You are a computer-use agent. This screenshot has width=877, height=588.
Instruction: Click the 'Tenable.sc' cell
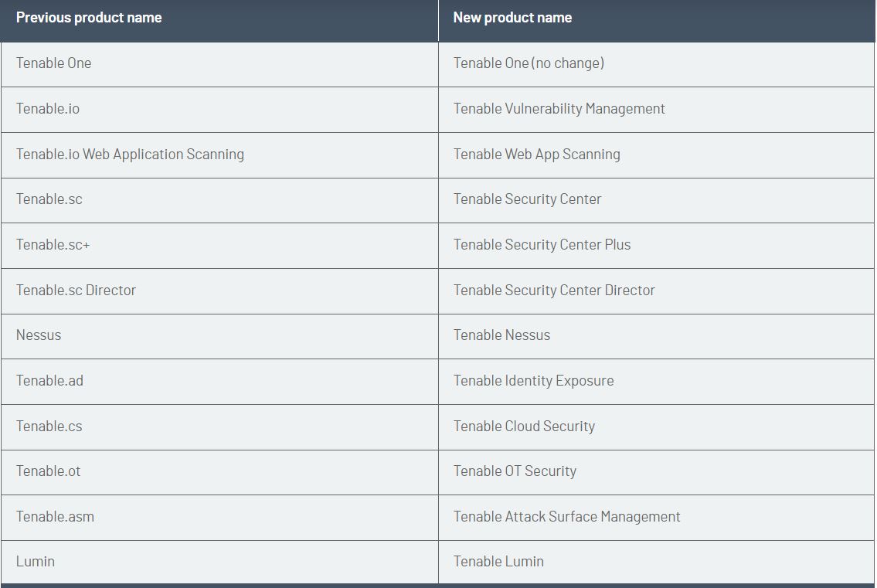(x=219, y=201)
